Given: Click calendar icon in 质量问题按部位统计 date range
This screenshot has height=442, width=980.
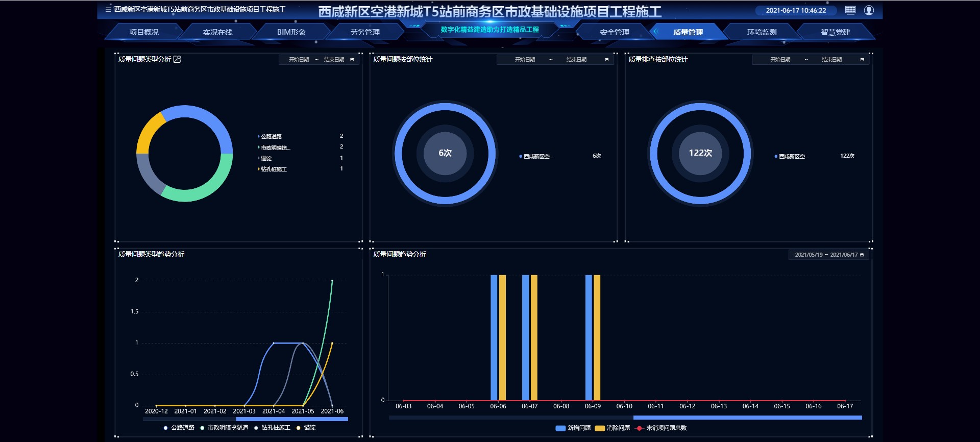Looking at the screenshot, I should pos(607,60).
